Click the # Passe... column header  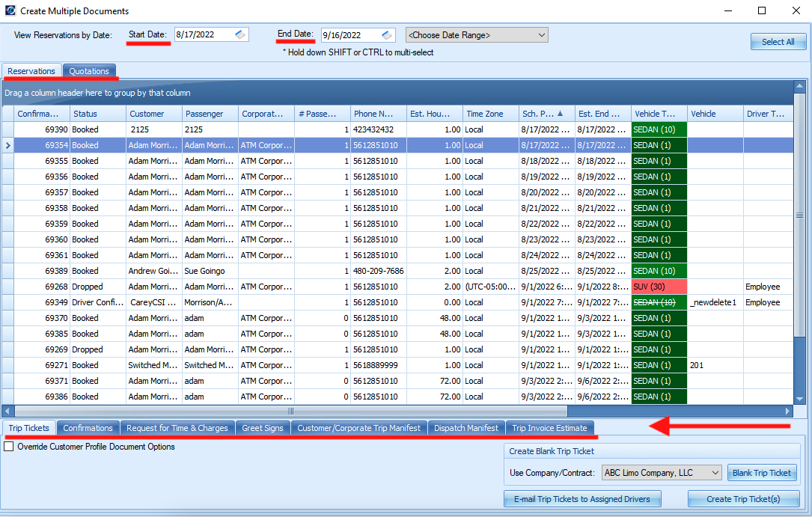click(x=322, y=113)
